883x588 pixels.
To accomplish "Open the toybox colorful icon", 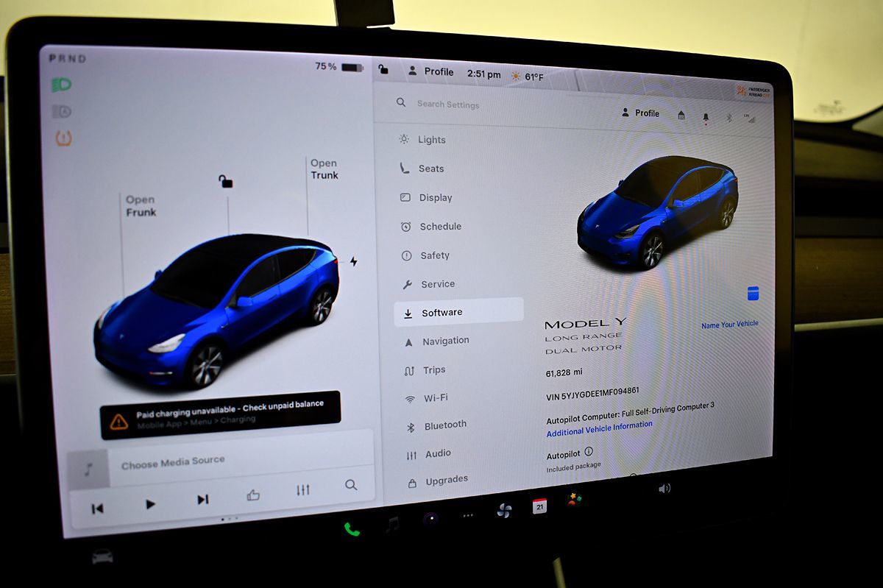I will [x=574, y=500].
